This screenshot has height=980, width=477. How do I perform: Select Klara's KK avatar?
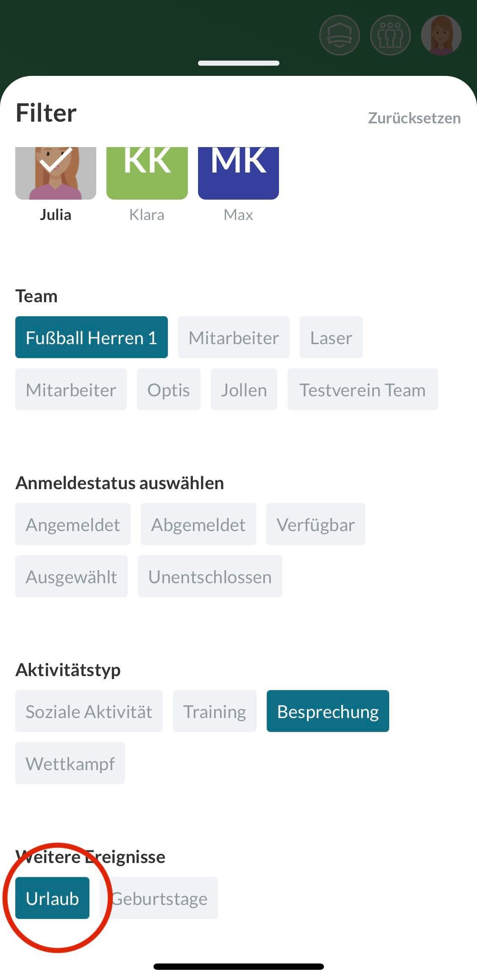(147, 173)
